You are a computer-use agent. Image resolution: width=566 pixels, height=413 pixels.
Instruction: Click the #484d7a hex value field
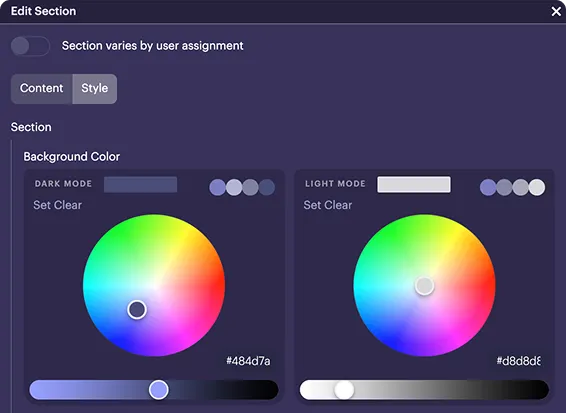pos(248,361)
